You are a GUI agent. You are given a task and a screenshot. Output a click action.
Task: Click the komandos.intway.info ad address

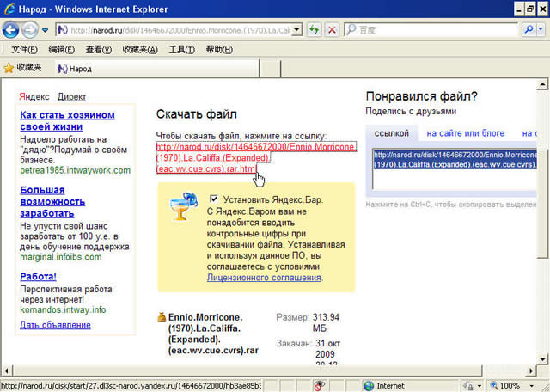point(63,309)
